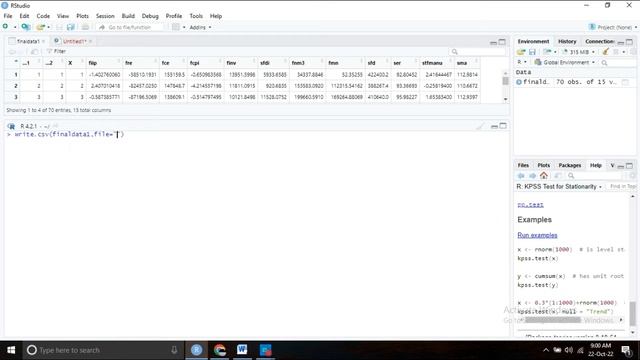Screen dimensions: 640x360
Task: Open the Code menu
Action: [43, 16]
